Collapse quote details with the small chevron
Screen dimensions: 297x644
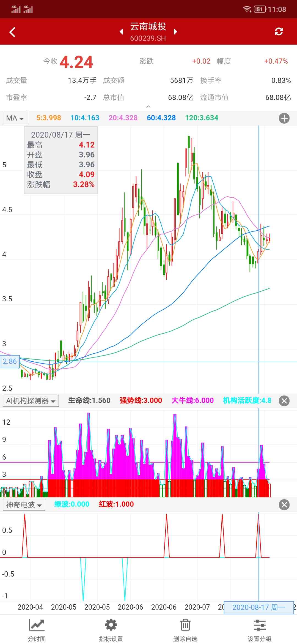point(148,107)
